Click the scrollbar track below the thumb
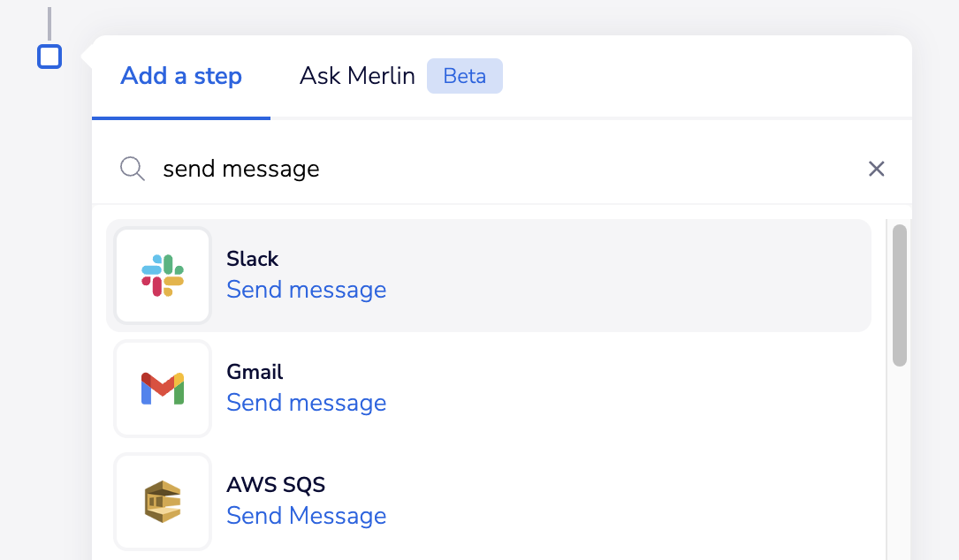Viewport: 959px width, 560px height. 899,464
